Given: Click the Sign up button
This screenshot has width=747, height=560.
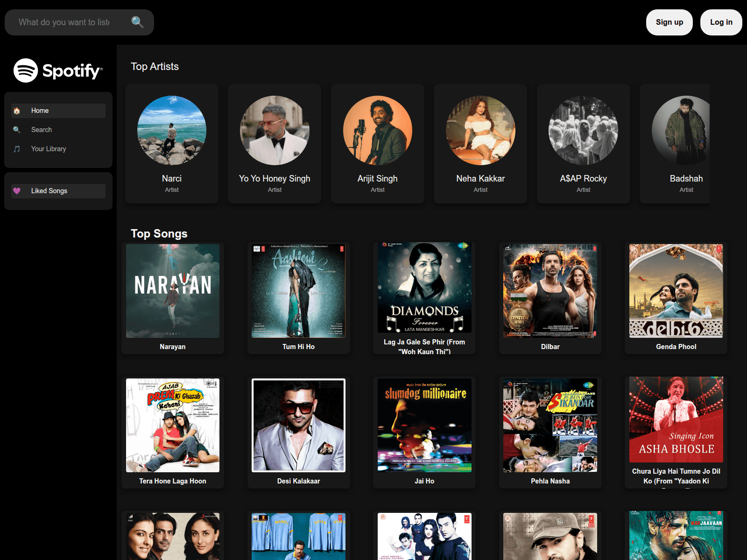Looking at the screenshot, I should coord(669,22).
